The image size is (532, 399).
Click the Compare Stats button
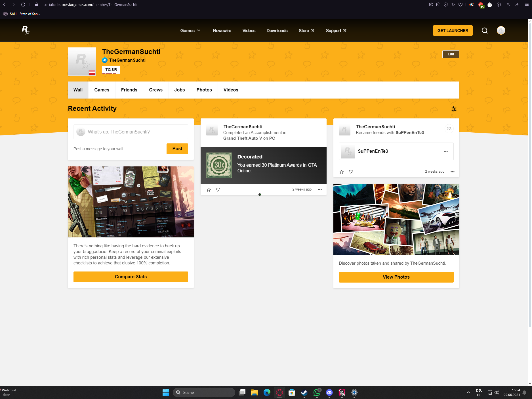coord(131,277)
